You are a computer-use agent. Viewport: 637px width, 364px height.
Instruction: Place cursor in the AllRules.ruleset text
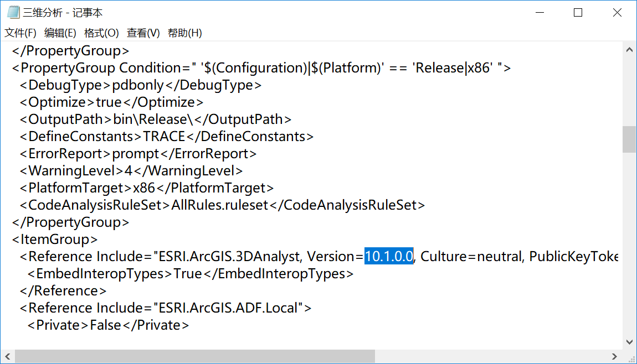tap(220, 205)
